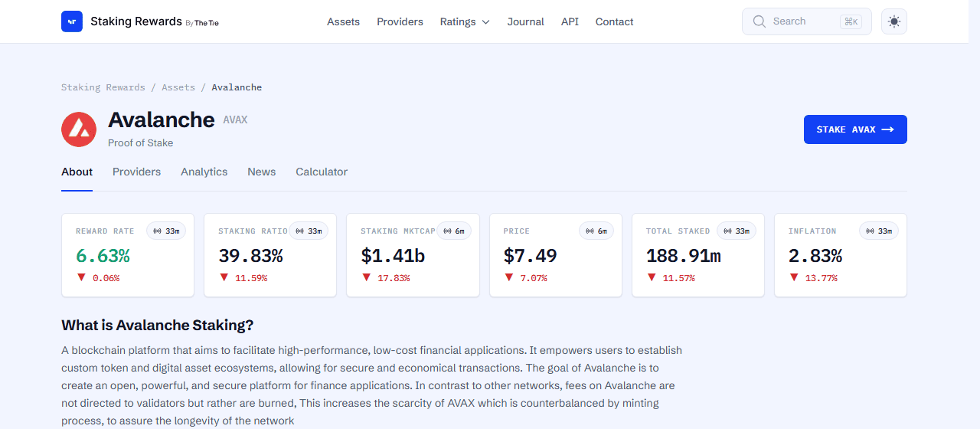
Task: Click the red down arrow beside 17.83%
Action: pyautogui.click(x=366, y=277)
